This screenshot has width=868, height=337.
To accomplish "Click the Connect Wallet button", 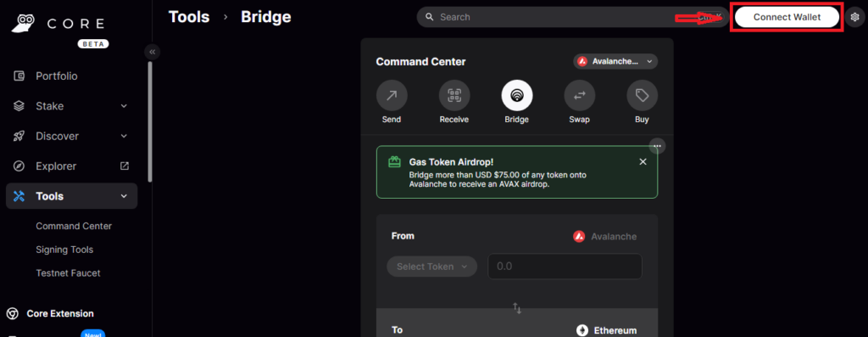I will (x=787, y=17).
